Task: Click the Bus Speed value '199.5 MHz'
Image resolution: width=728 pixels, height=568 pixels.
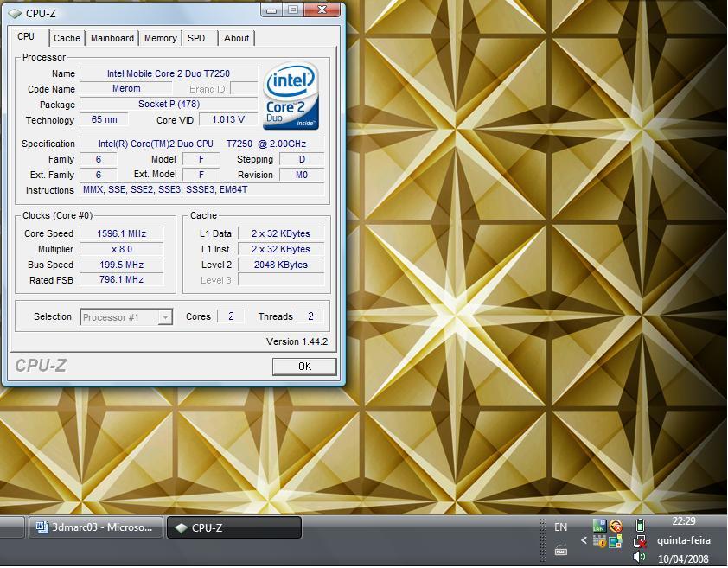Action: pyautogui.click(x=122, y=265)
